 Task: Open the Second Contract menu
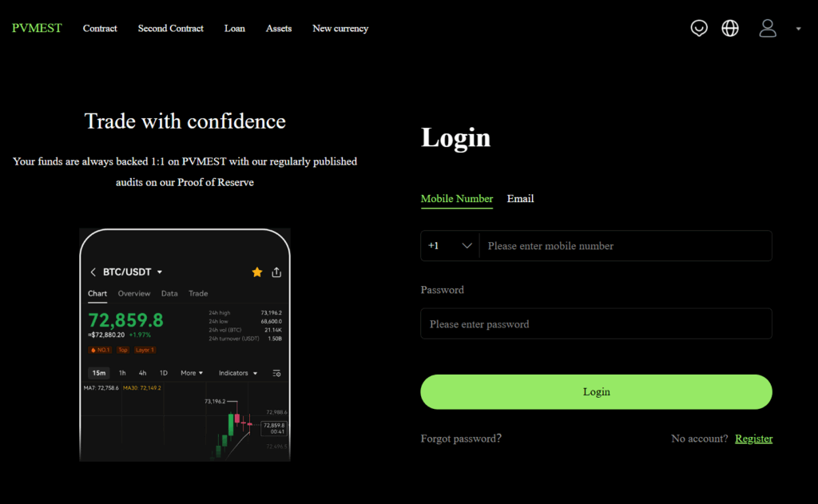click(170, 29)
